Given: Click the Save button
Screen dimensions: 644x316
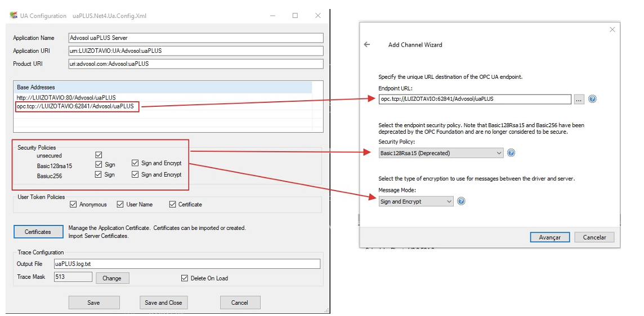Looking at the screenshot, I should [x=93, y=303].
